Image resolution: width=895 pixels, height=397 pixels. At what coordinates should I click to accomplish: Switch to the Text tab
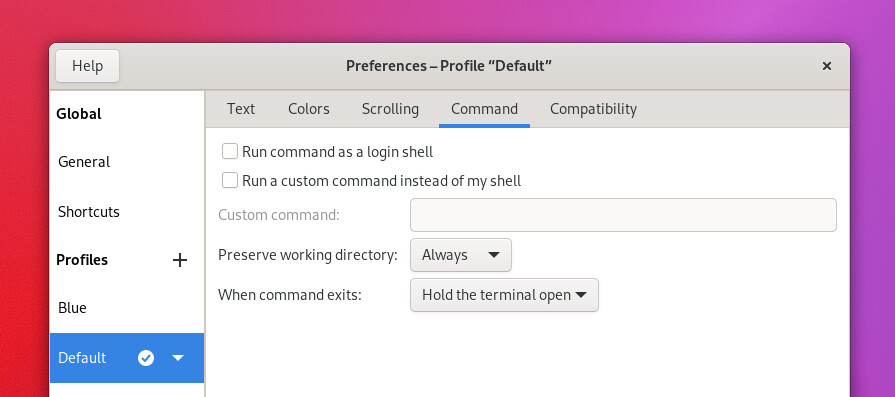(241, 109)
